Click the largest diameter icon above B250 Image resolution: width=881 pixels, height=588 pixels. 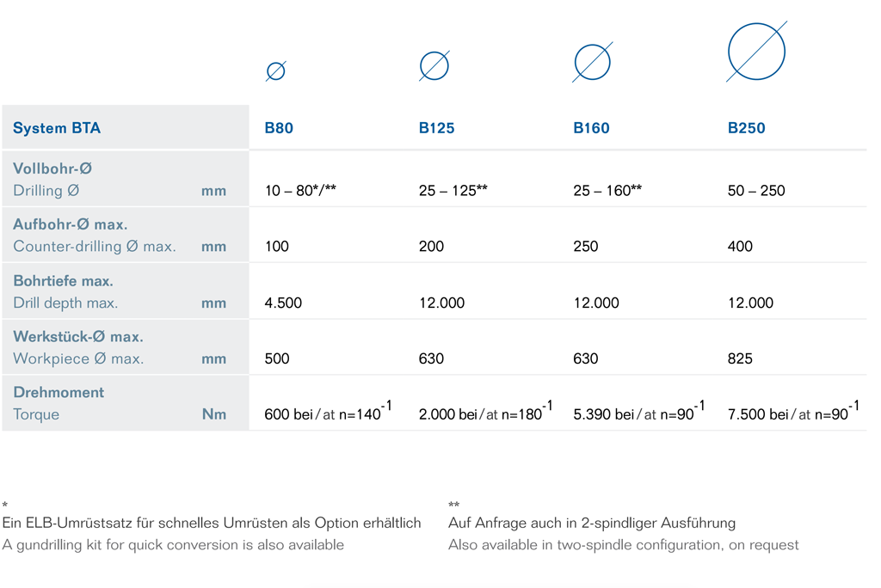(x=756, y=51)
